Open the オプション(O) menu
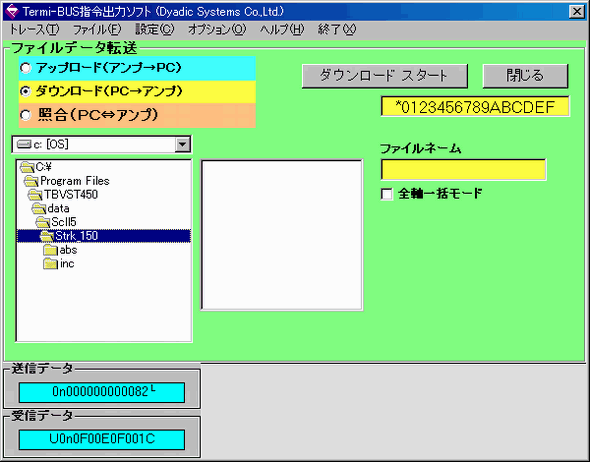Image resolution: width=590 pixels, height=462 pixels. point(217,29)
